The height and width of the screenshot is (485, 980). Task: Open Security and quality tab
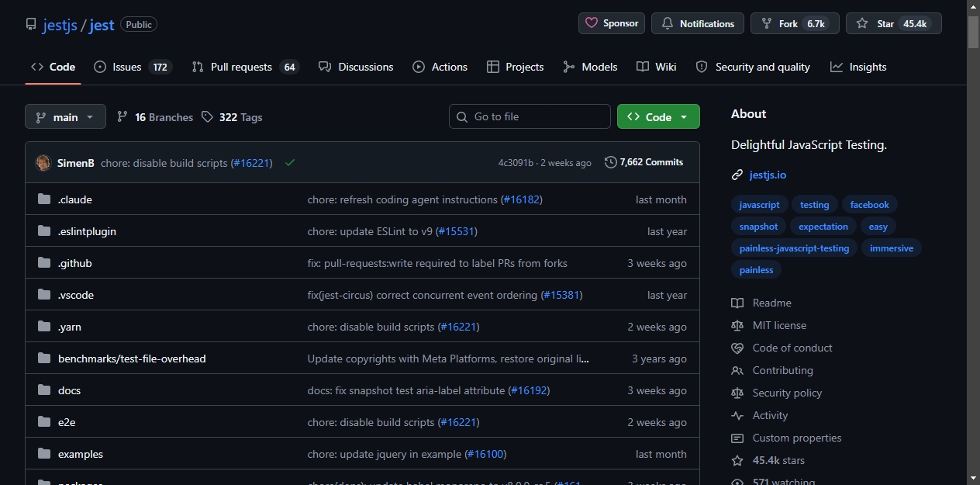[x=753, y=67]
